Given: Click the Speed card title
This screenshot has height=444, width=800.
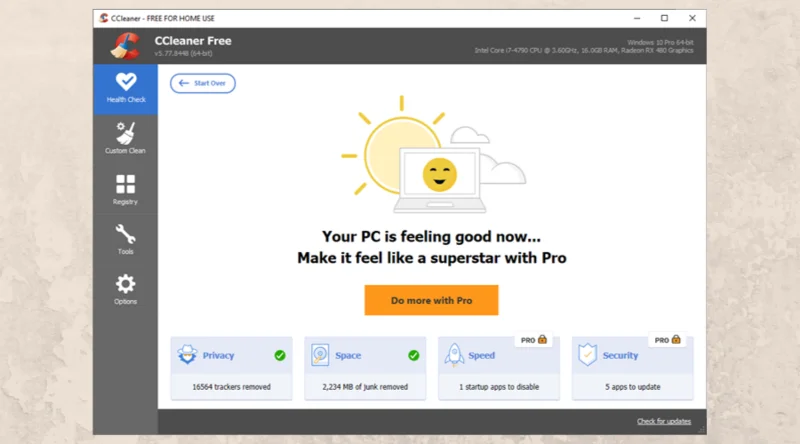Looking at the screenshot, I should pyautogui.click(x=482, y=355).
